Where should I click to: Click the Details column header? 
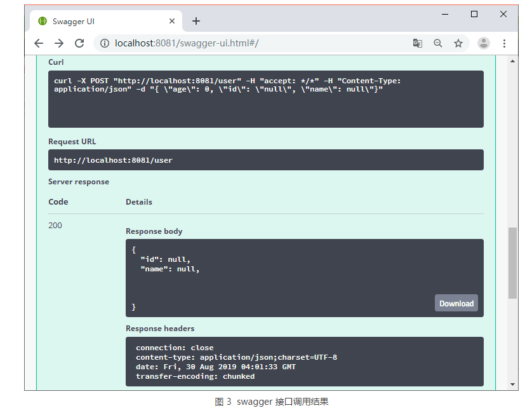point(139,202)
